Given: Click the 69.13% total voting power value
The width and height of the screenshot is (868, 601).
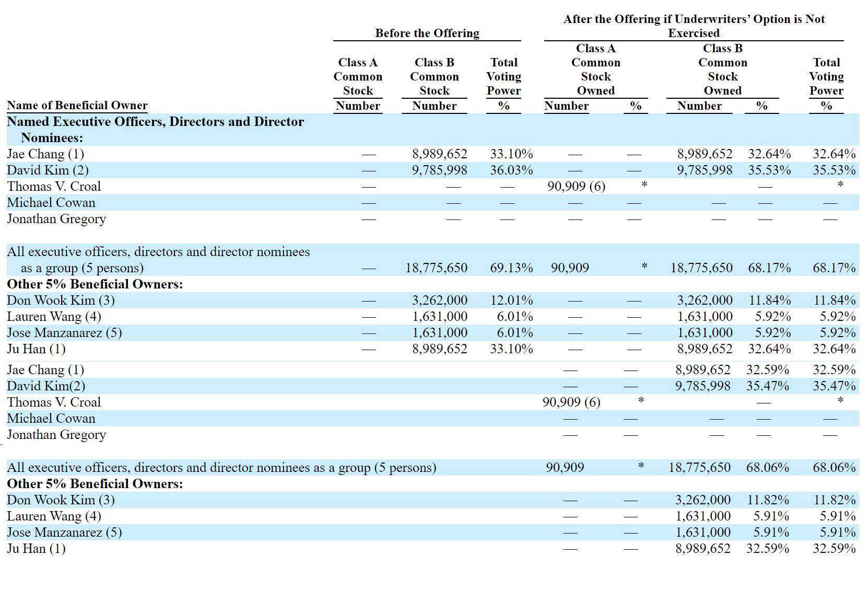Looking at the screenshot, I should coord(511,268).
